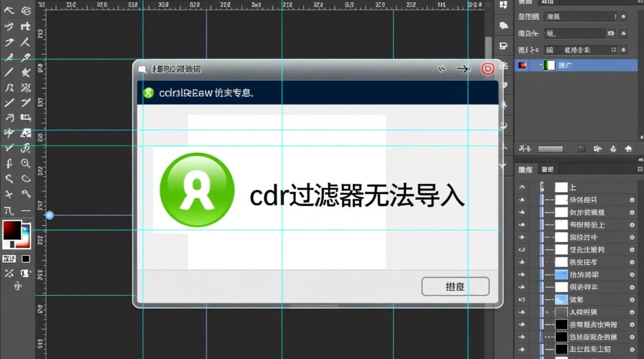This screenshot has width=644, height=359.
Task: Click the red circle icon in dialog corner
Action: (x=487, y=69)
